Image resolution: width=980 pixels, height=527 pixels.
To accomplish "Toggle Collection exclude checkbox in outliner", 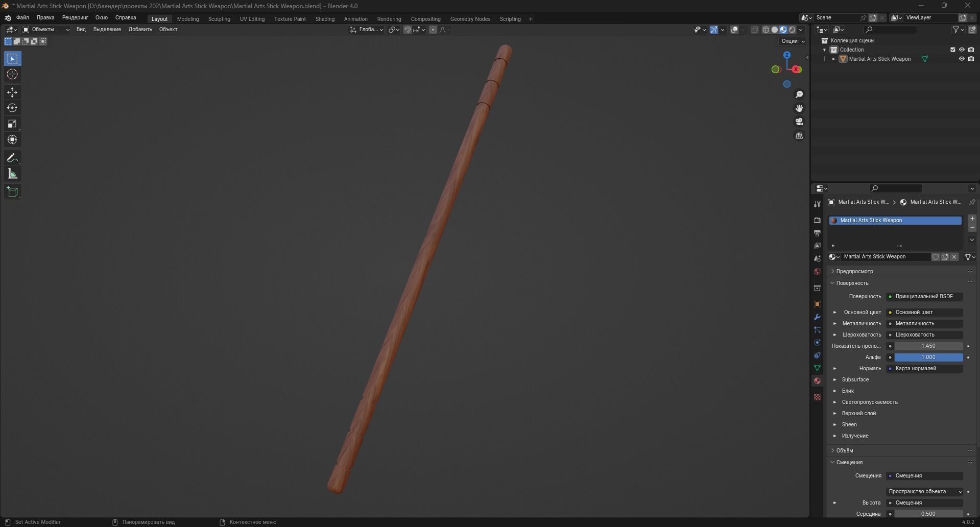I will click(952, 50).
